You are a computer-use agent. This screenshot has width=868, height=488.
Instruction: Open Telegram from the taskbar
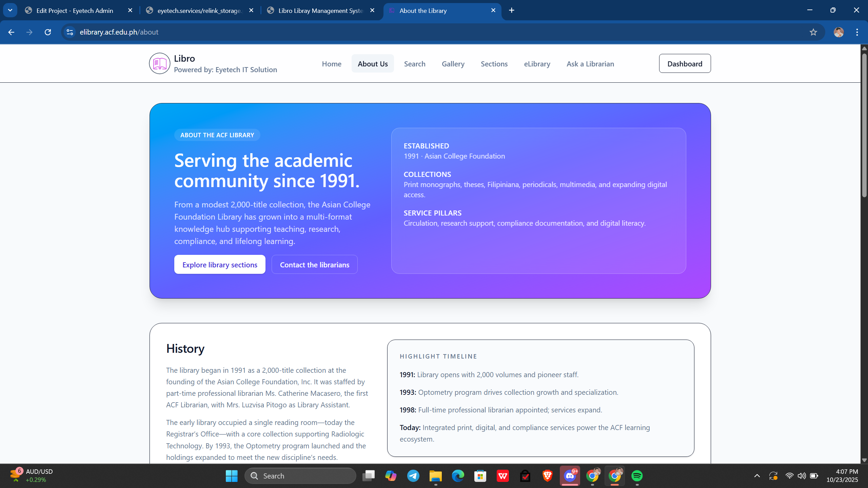413,476
